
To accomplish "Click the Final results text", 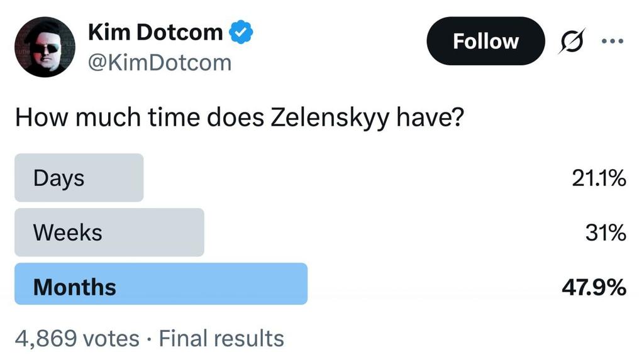I will point(221,339).
